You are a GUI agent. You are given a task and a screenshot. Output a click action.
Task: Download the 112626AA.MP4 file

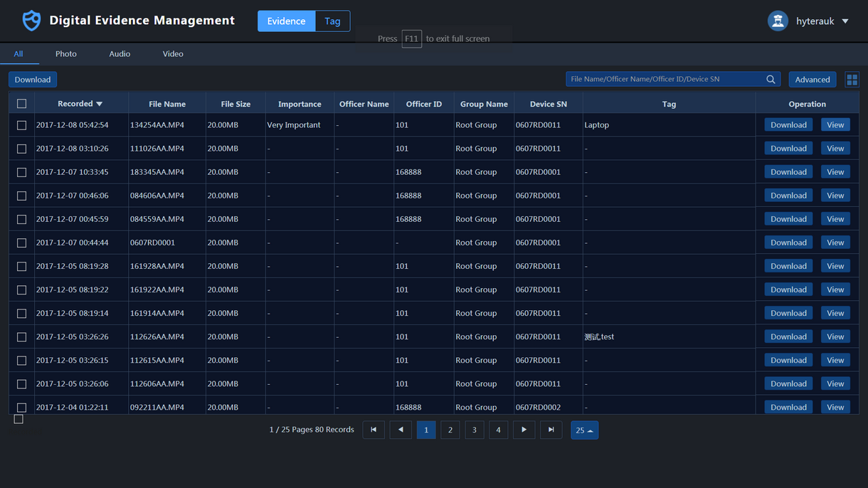[x=788, y=336]
